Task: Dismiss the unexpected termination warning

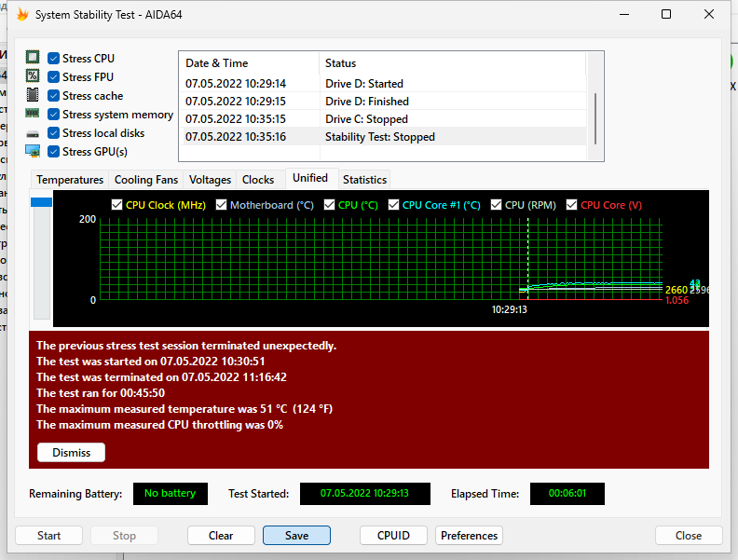Action: click(71, 452)
